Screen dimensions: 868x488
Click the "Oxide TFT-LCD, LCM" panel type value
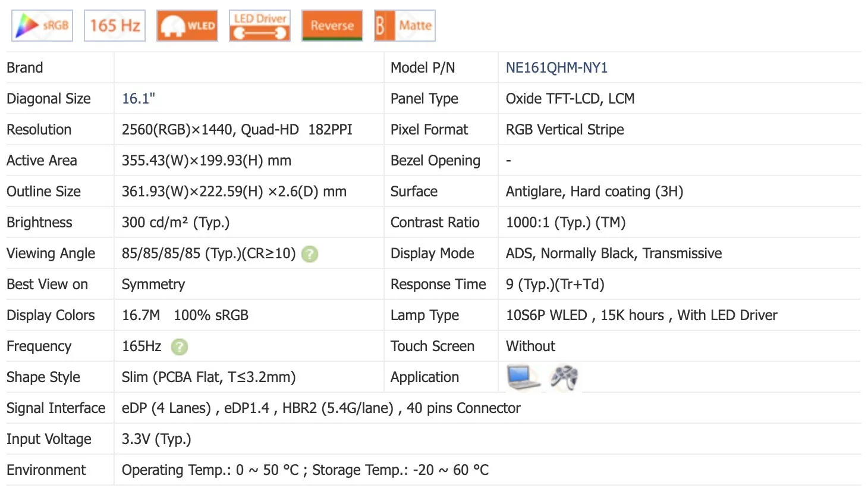[570, 99]
